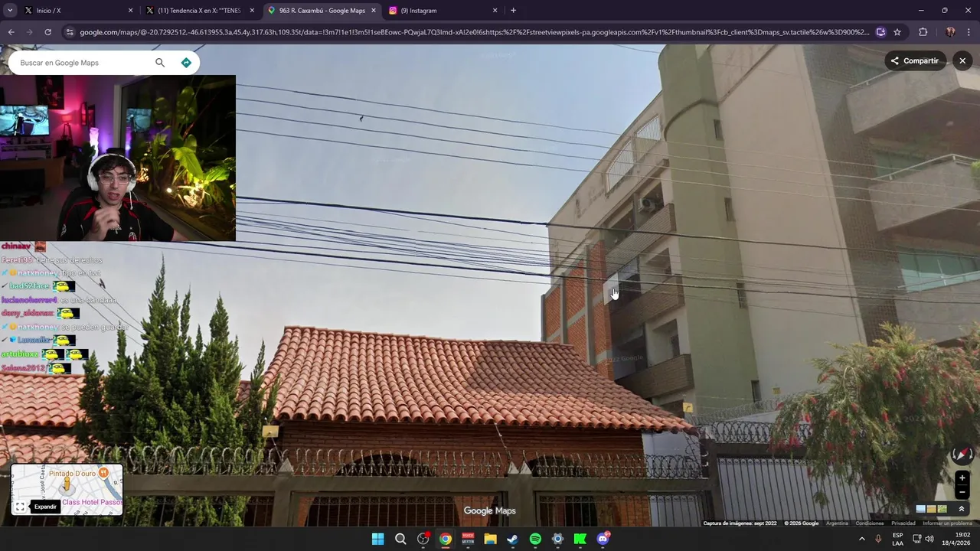Open the Chrome extensions puzzle icon
Screen dimensions: 980x551
[923, 32]
